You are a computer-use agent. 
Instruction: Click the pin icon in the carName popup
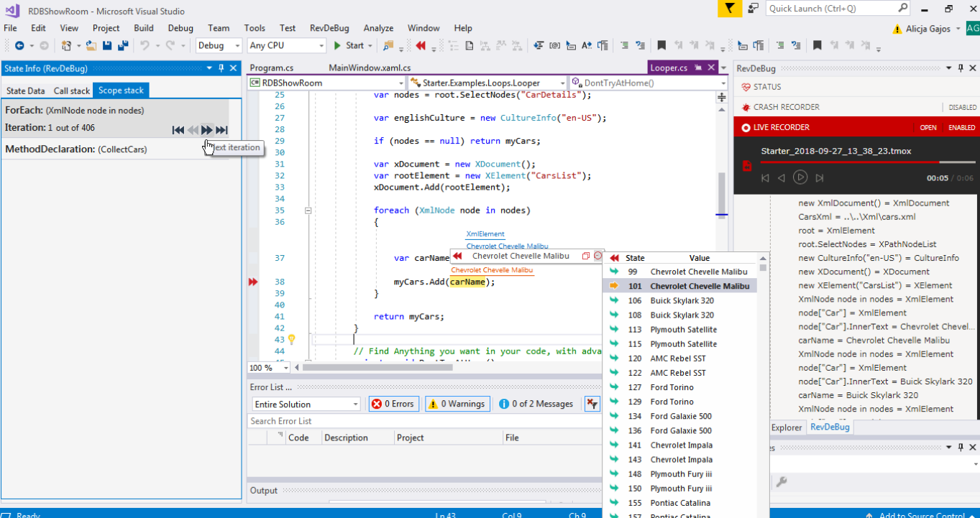point(585,256)
